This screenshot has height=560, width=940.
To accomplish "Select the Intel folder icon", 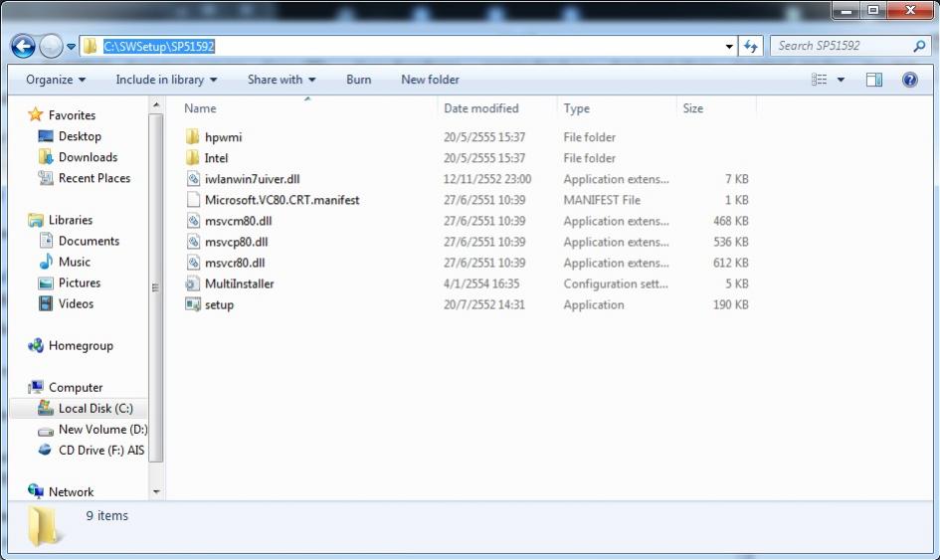I will 192,158.
